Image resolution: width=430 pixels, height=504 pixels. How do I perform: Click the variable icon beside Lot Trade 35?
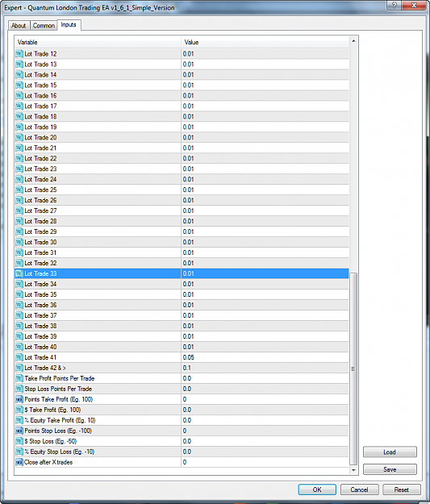click(x=19, y=294)
